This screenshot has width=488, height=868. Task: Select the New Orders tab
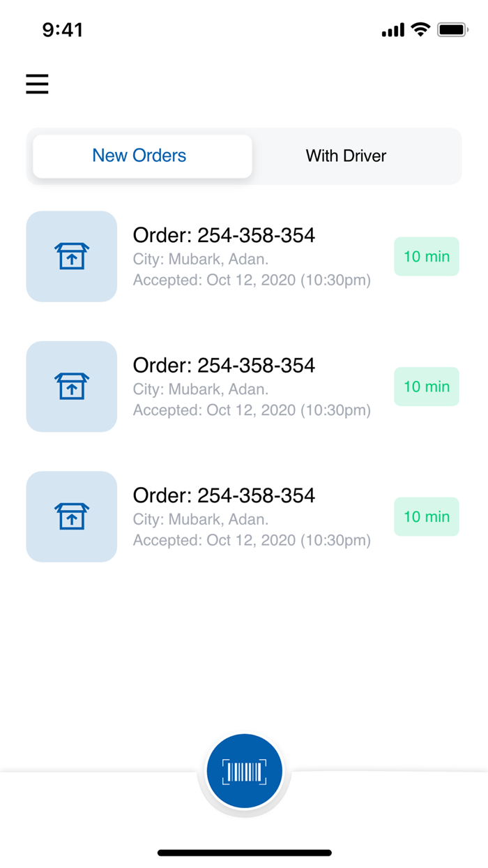(x=139, y=156)
